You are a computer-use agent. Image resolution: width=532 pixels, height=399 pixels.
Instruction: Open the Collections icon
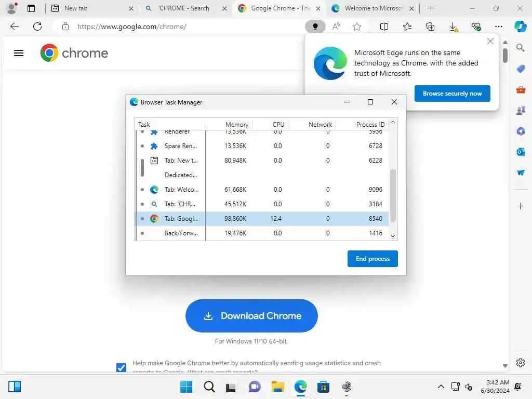[x=430, y=26]
